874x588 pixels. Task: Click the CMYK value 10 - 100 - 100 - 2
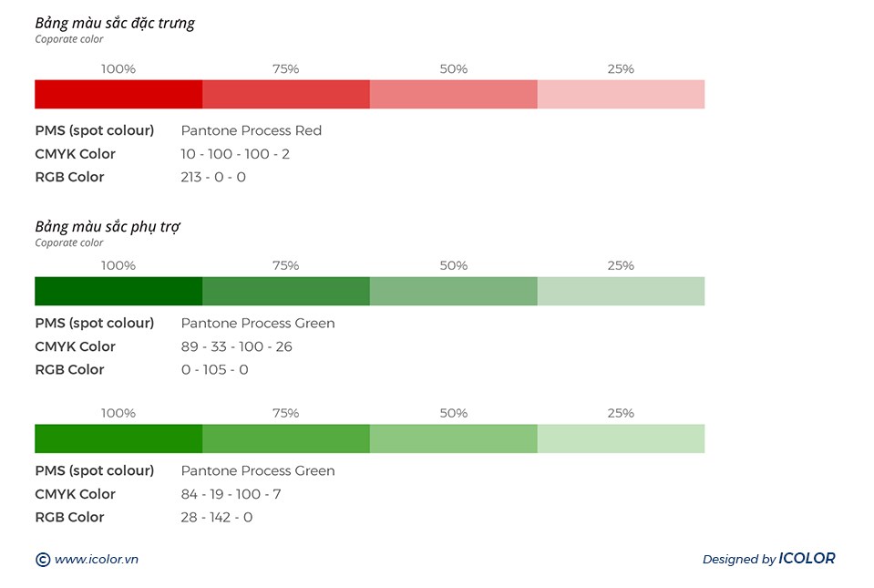tap(235, 154)
